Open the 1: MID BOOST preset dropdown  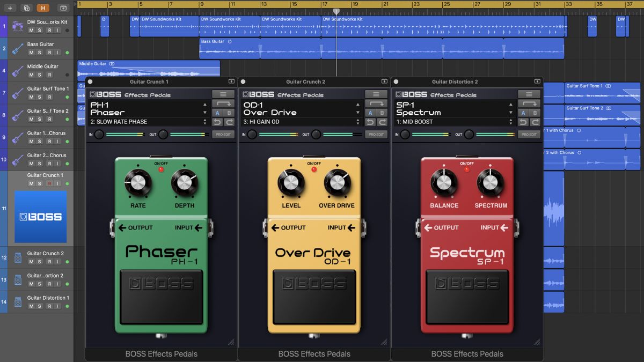454,122
